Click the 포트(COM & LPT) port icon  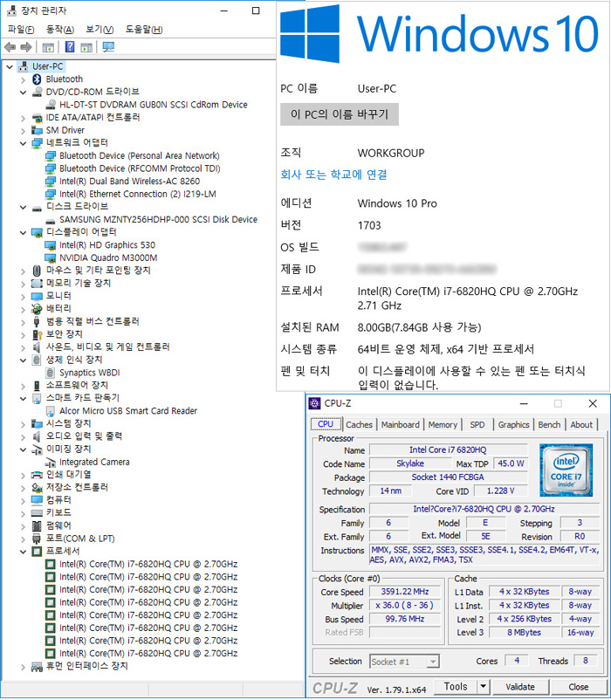tap(37, 539)
